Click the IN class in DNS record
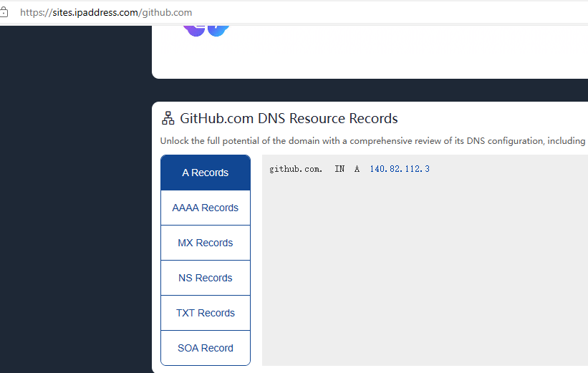The width and height of the screenshot is (588, 373). 339,169
